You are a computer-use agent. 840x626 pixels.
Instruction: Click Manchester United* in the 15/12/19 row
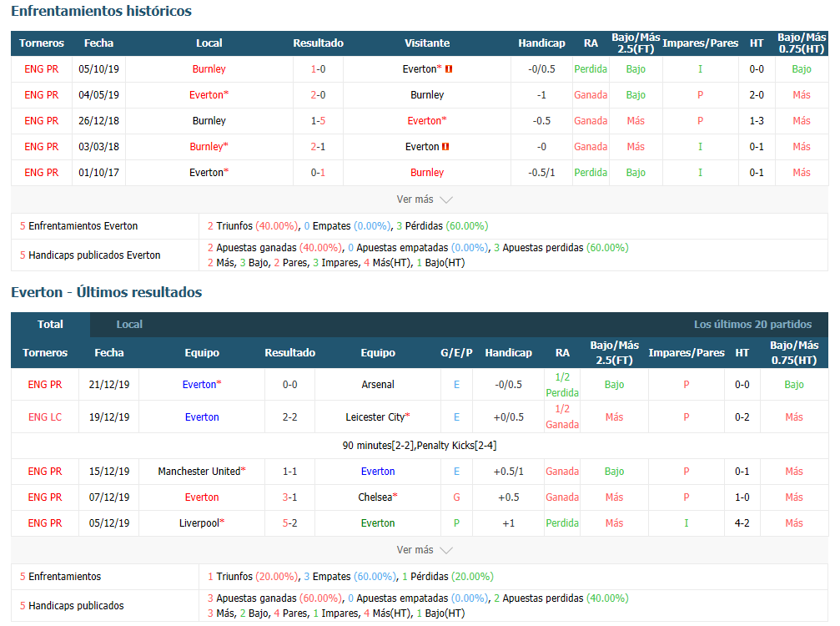point(202,471)
